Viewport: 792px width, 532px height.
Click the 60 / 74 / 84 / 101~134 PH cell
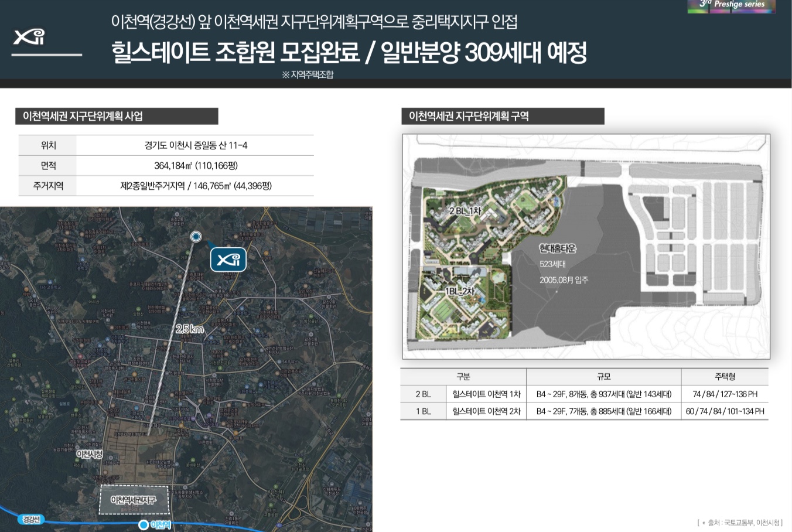(725, 411)
